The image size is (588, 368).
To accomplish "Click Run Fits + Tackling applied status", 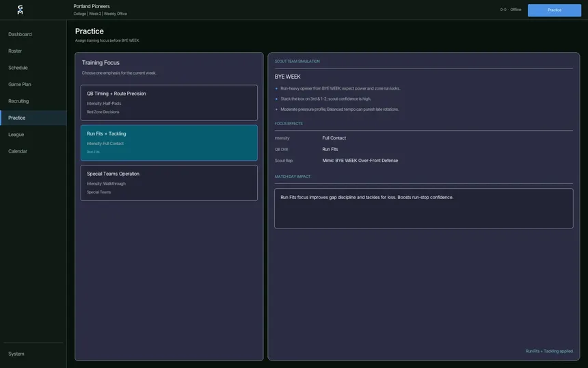I will (x=549, y=351).
